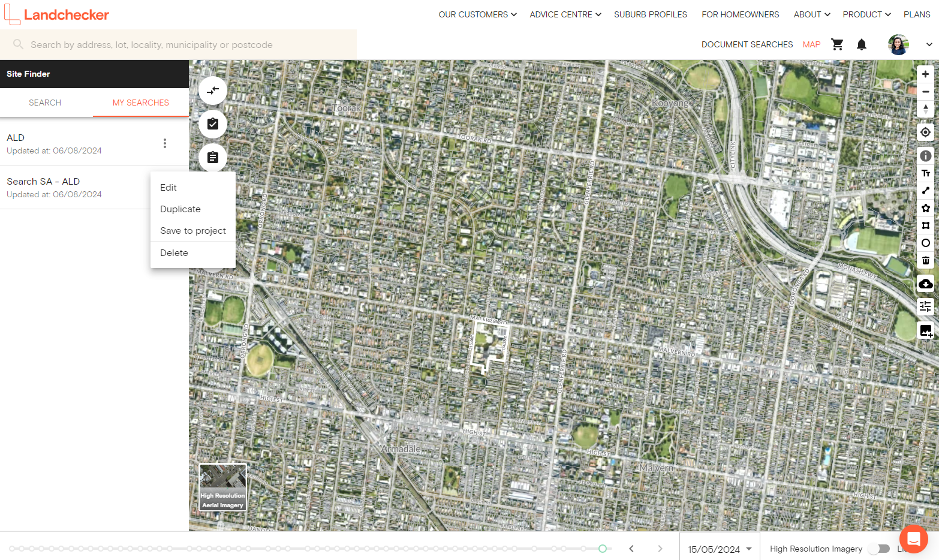
Task: Expand the Our Customers menu
Action: (477, 14)
